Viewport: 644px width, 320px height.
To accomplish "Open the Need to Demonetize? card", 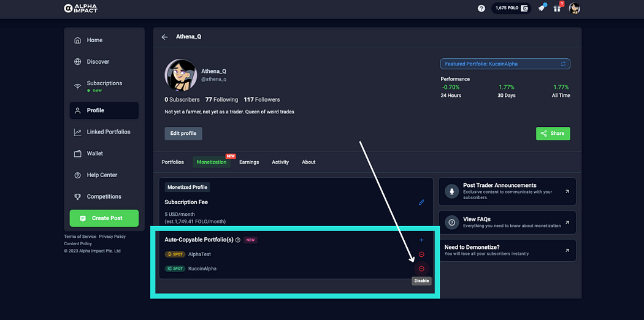I will [x=507, y=250].
